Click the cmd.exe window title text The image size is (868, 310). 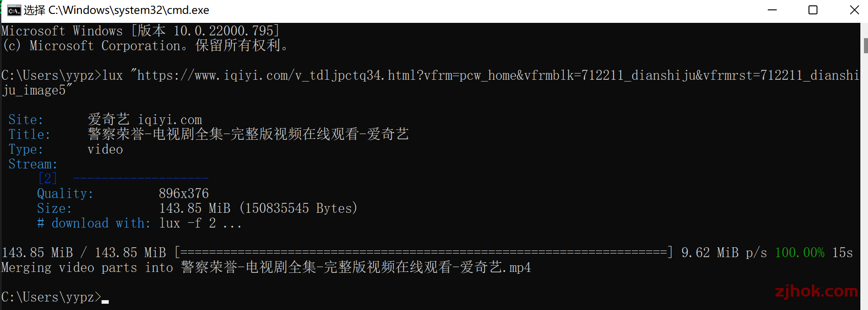pos(116,10)
